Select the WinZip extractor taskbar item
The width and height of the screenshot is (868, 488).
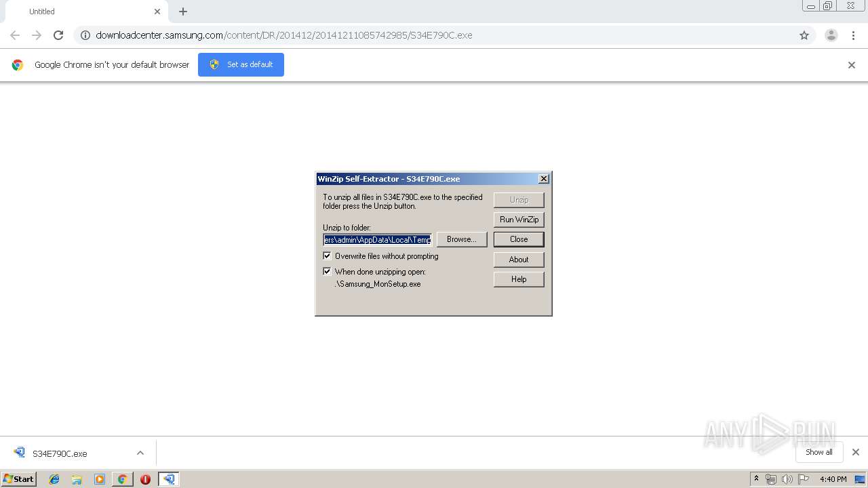click(x=168, y=479)
